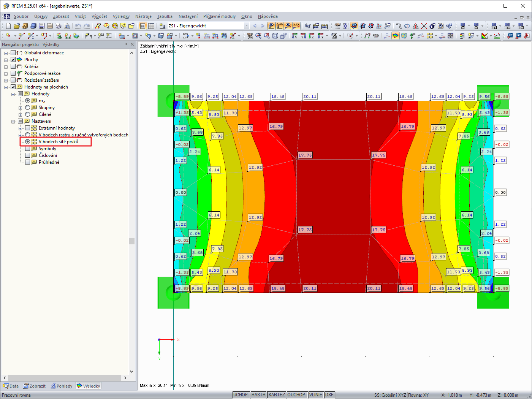Uncheck the Plochy checkbox
This screenshot has width=532, height=399.
(13, 60)
